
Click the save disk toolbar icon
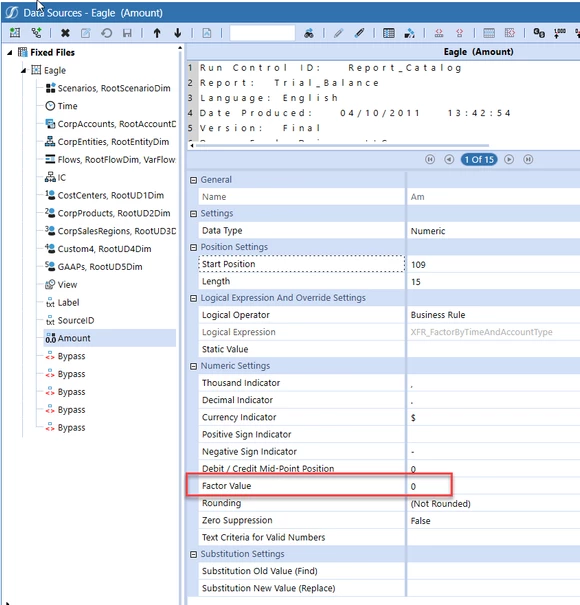pos(127,33)
